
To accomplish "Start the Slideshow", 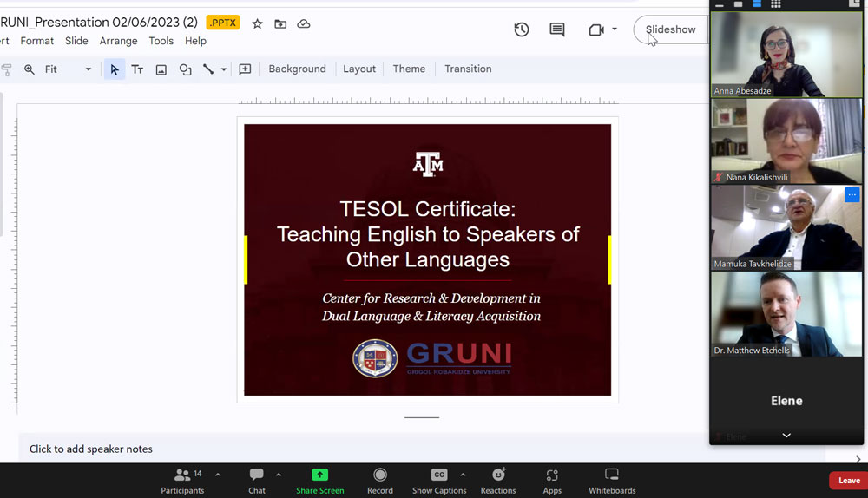I will pos(670,29).
